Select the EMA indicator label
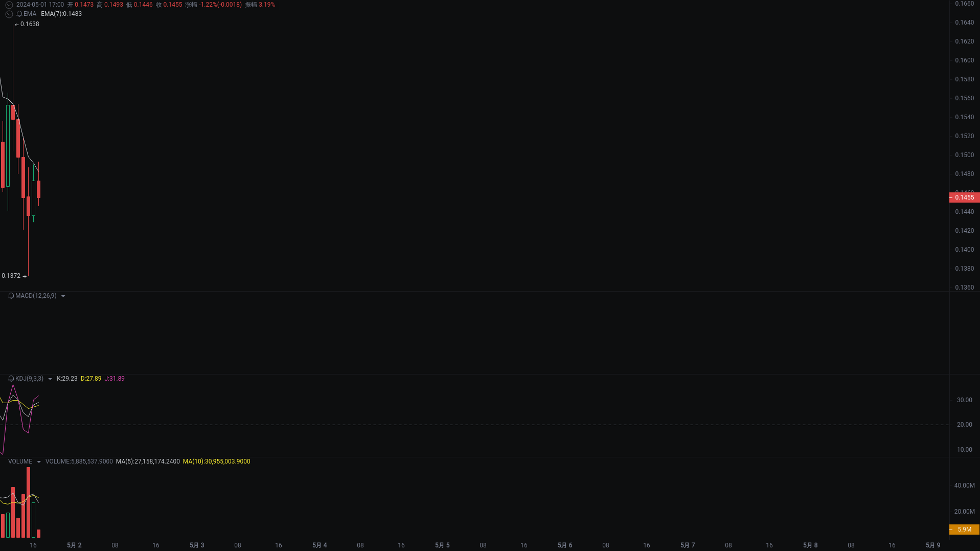Viewport: 980px width, 551px height. tap(30, 14)
